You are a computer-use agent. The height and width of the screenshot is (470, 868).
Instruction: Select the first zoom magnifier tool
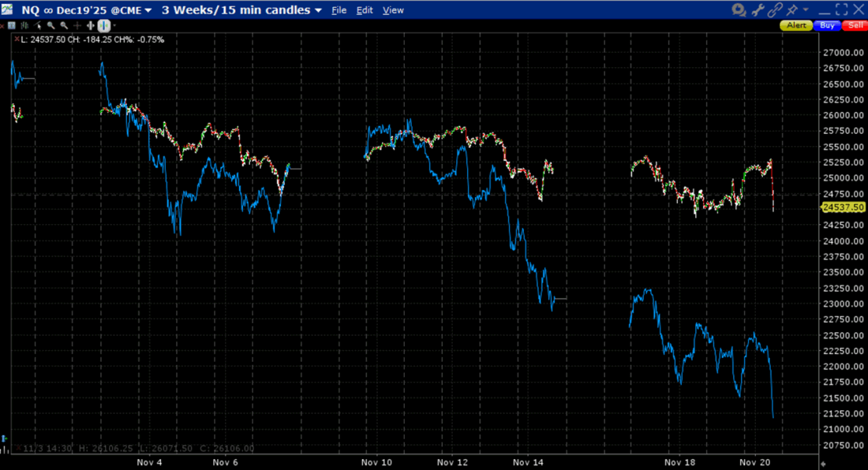[51, 26]
